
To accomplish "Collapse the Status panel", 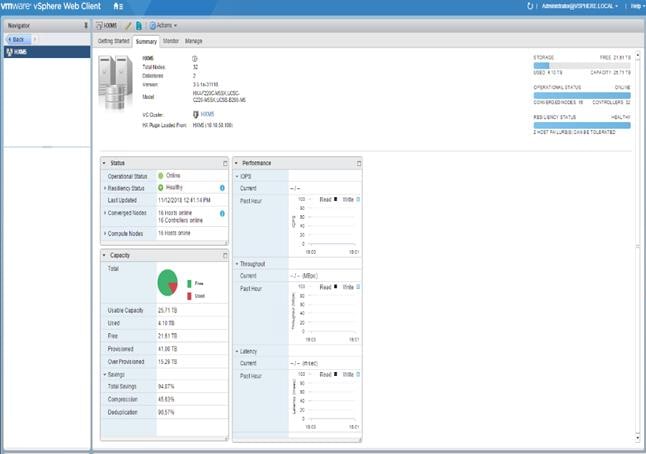I will point(104,163).
